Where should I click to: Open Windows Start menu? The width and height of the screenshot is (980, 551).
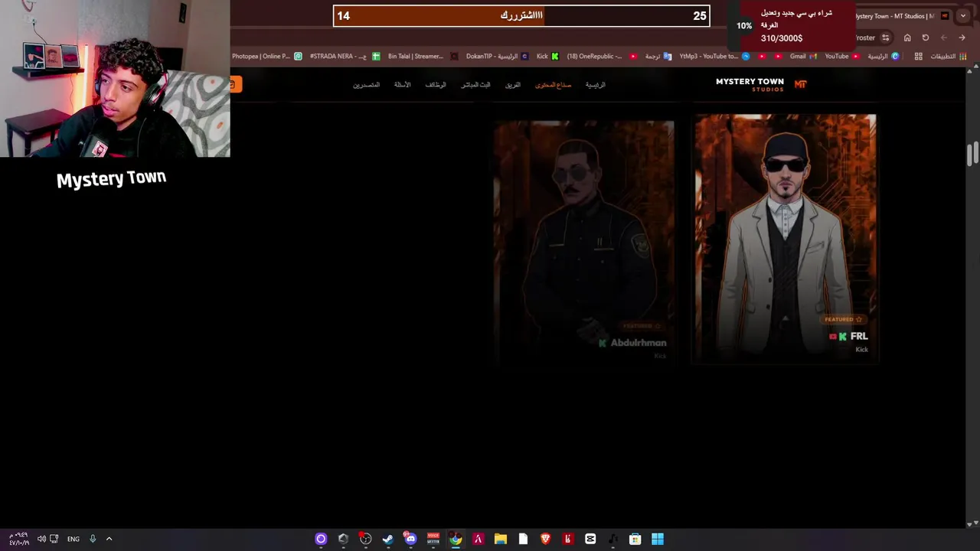(658, 539)
